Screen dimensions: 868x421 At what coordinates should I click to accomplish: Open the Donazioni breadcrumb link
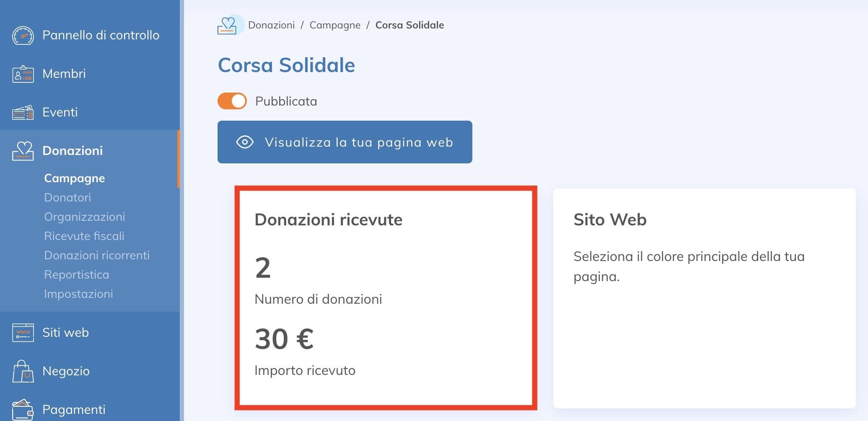click(271, 25)
